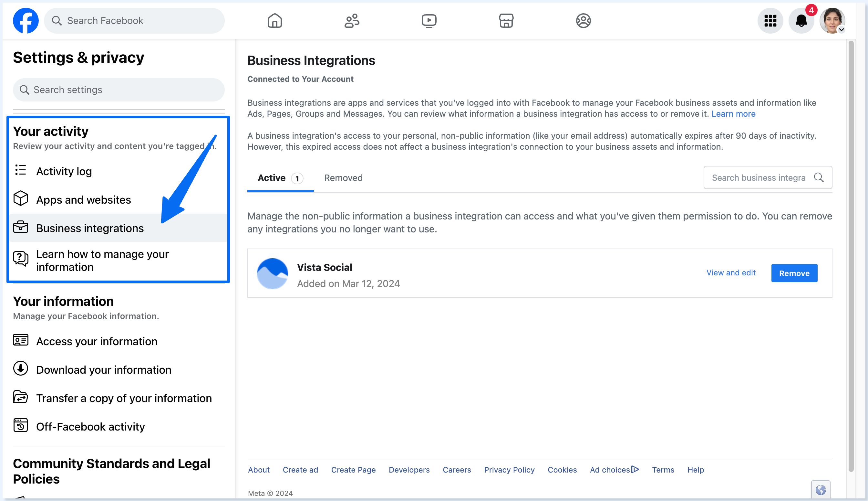Image resolution: width=868 pixels, height=501 pixels.
Task: Open the Learn more link
Action: pyautogui.click(x=733, y=114)
